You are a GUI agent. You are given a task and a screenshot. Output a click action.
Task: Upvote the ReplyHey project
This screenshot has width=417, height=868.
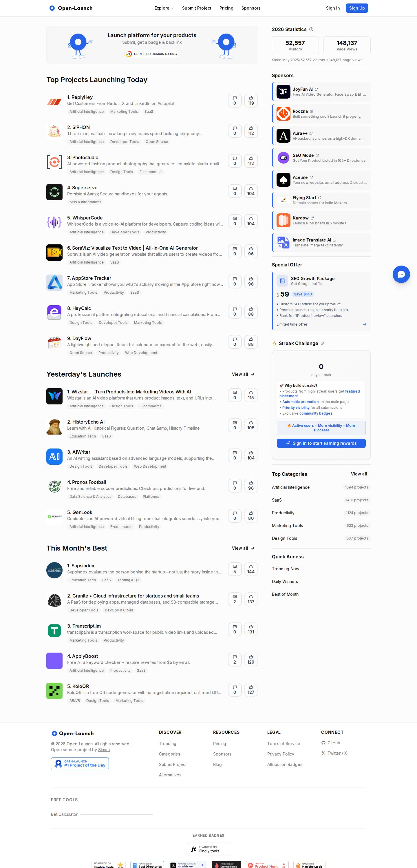tap(251, 100)
